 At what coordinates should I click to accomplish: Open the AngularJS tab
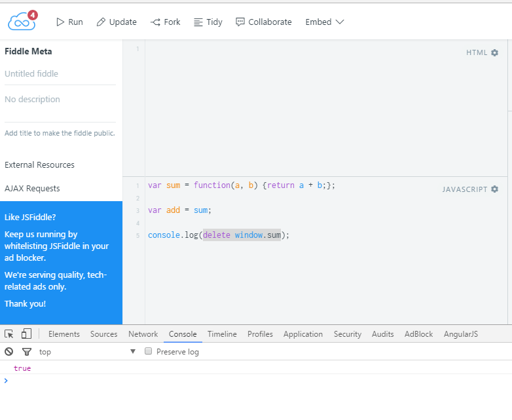tap(461, 334)
